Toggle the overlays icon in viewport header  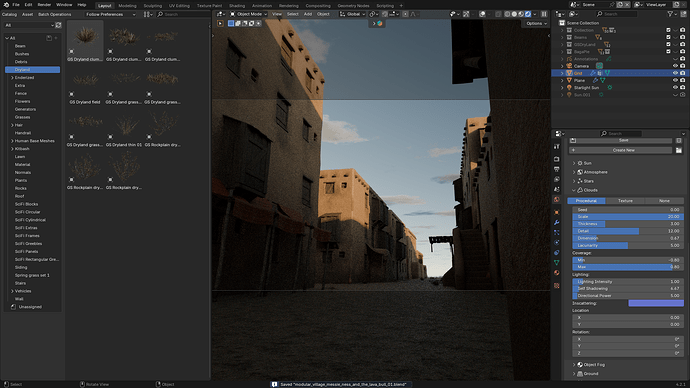click(482, 14)
